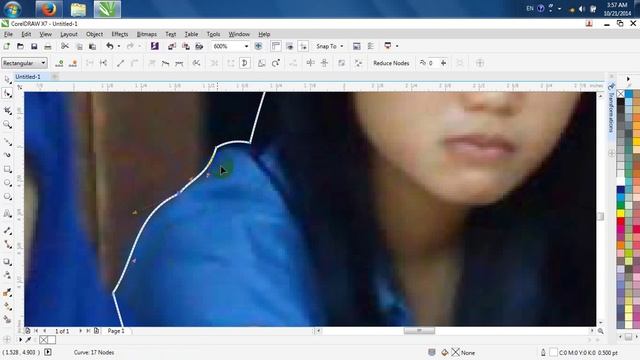Select the Page 1 tab
640x360 pixels.
(x=116, y=331)
